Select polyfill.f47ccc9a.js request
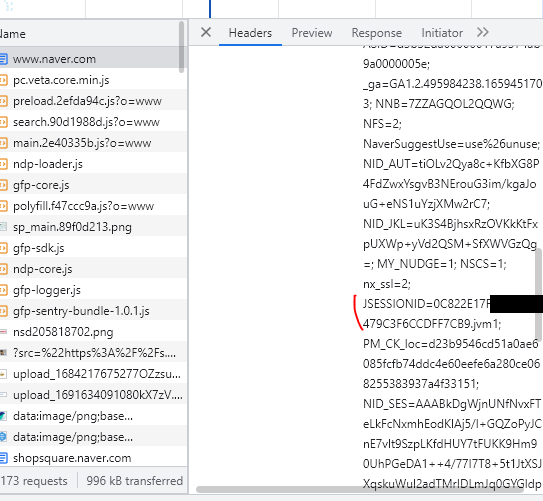 pyautogui.click(x=94, y=206)
